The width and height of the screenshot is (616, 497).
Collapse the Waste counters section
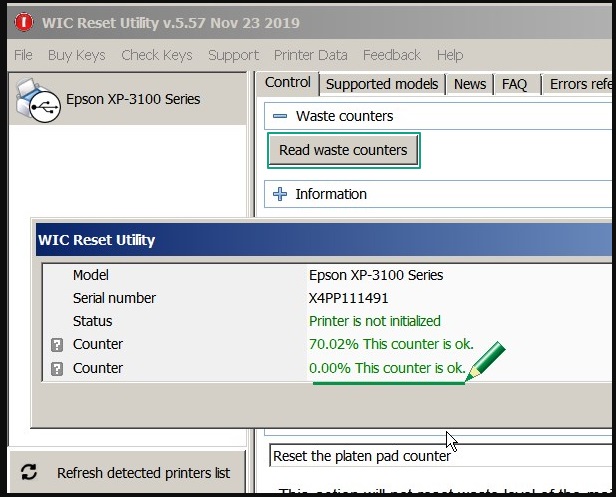(280, 116)
